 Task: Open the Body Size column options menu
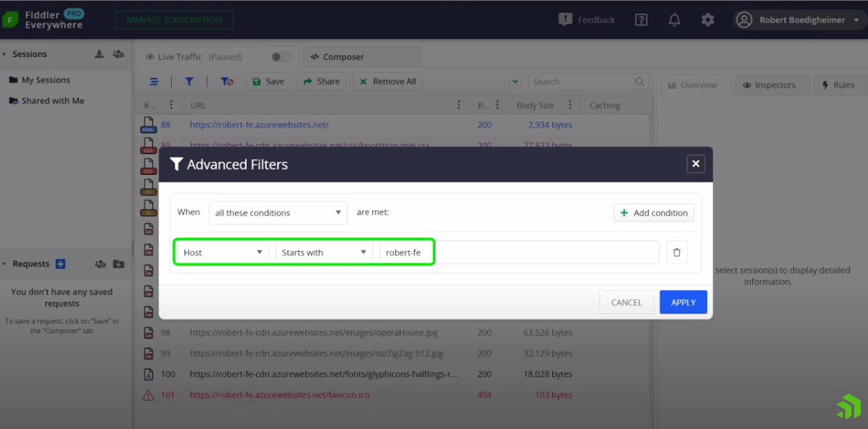click(x=569, y=105)
